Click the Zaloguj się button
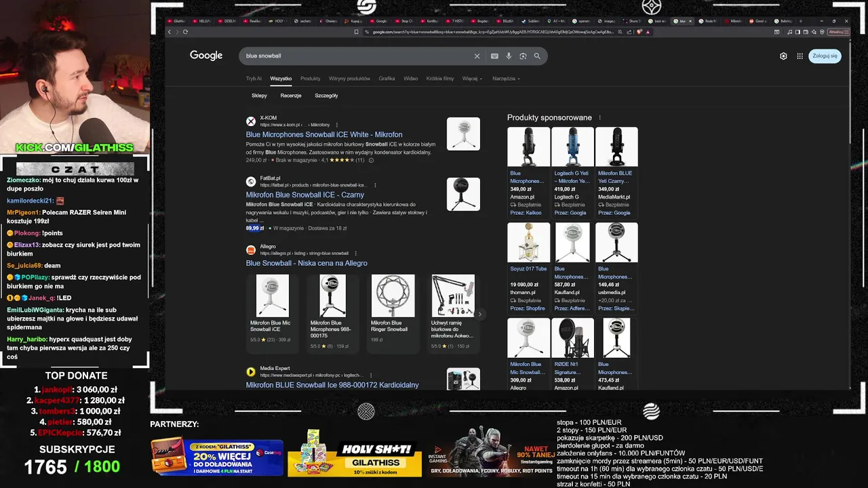The width and height of the screenshot is (868, 488). point(825,56)
